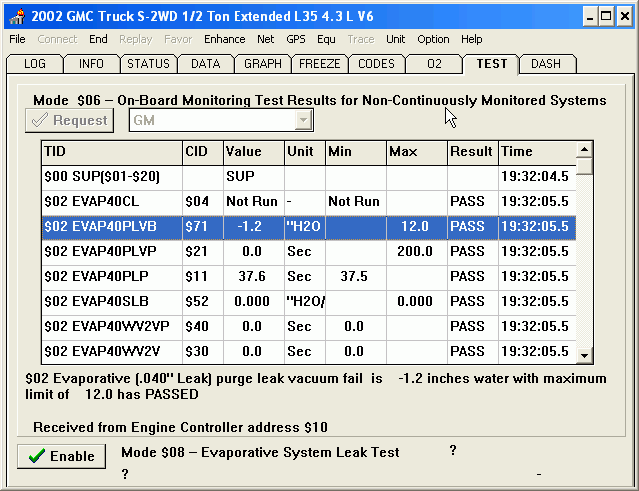Select the EVAP40CL test row
Image resolution: width=639 pixels, height=491 pixels.
(x=110, y=201)
